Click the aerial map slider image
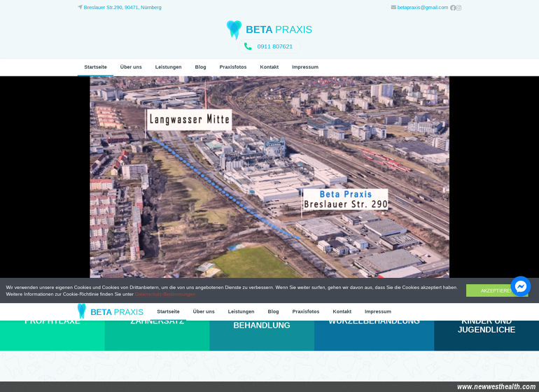The image size is (539, 392). [269, 176]
